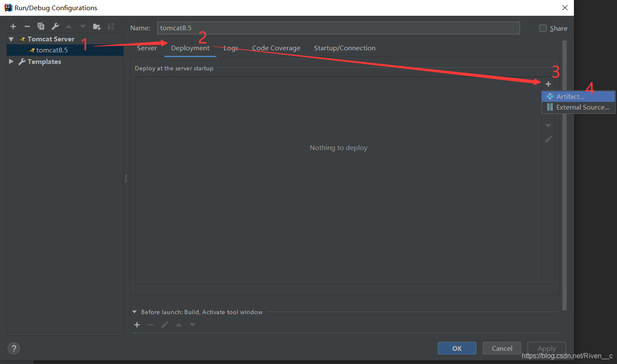The height and width of the screenshot is (364, 617).
Task: Copy the selected configuration
Action: pyautogui.click(x=41, y=26)
